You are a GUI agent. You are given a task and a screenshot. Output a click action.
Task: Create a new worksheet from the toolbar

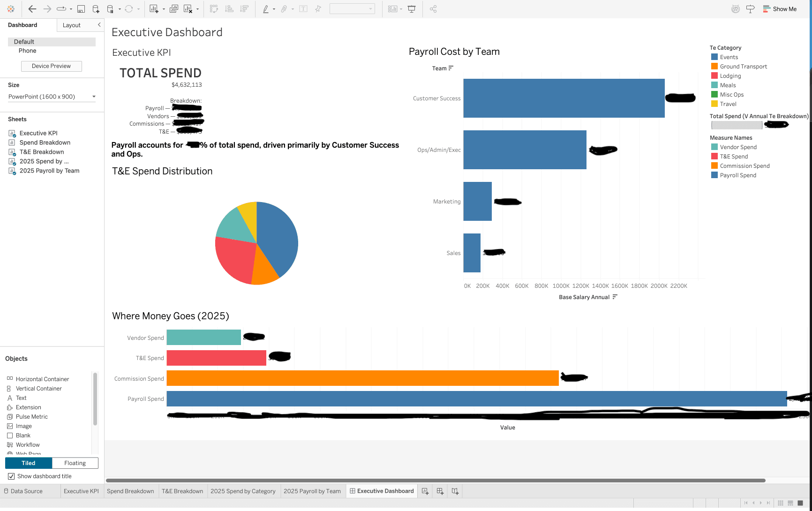tap(154, 8)
